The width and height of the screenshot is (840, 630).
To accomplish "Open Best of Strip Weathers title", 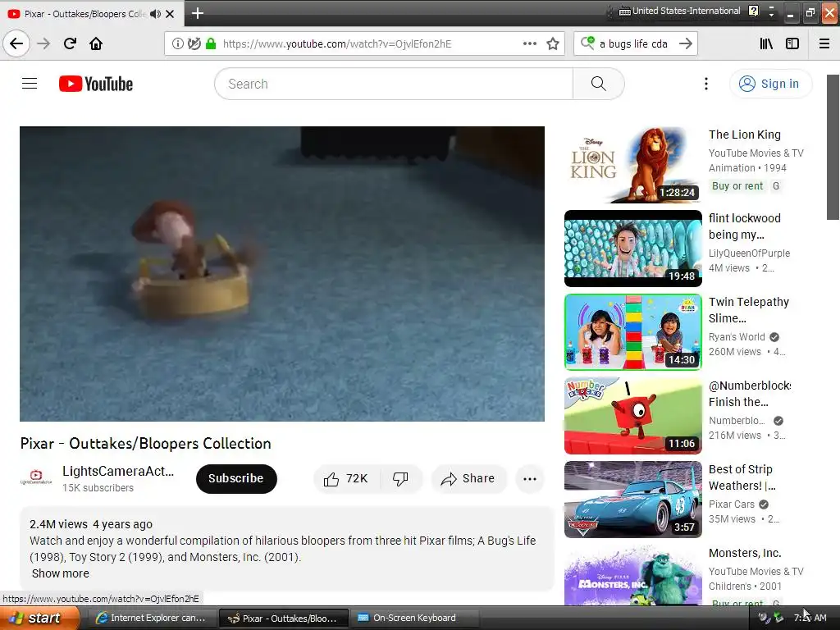I will tap(742, 477).
